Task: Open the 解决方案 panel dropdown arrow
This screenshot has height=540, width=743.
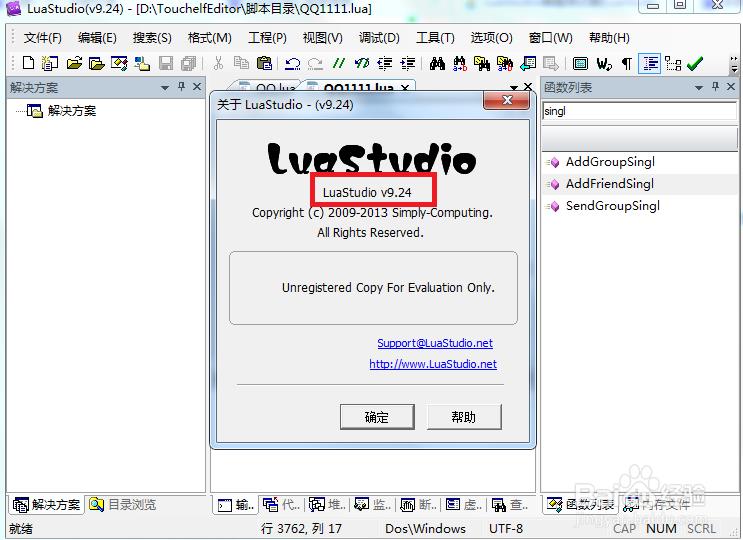Action: (165, 88)
